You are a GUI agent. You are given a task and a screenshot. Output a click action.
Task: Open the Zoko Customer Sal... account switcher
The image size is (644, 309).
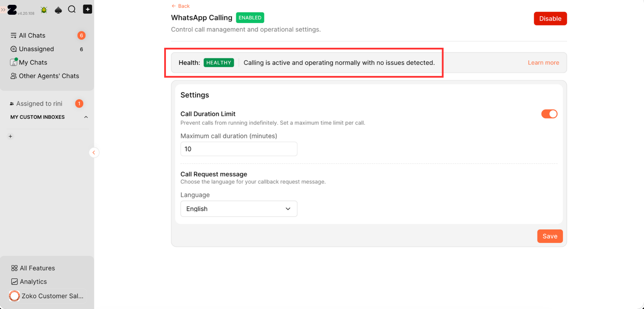pyautogui.click(x=47, y=296)
